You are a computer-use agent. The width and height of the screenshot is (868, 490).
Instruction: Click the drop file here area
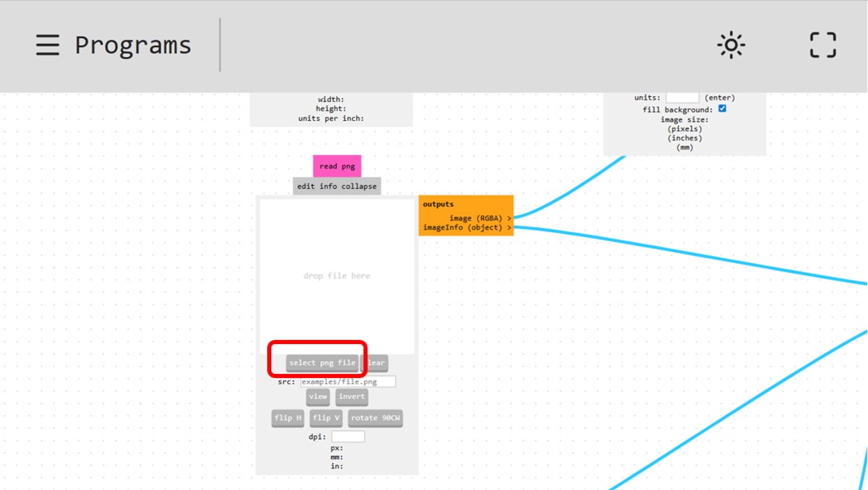tap(337, 276)
